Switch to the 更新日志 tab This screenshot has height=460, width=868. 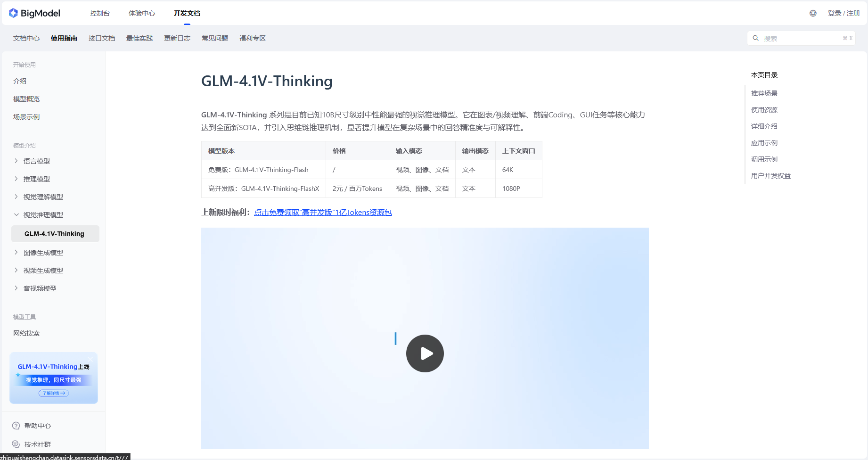pos(177,38)
